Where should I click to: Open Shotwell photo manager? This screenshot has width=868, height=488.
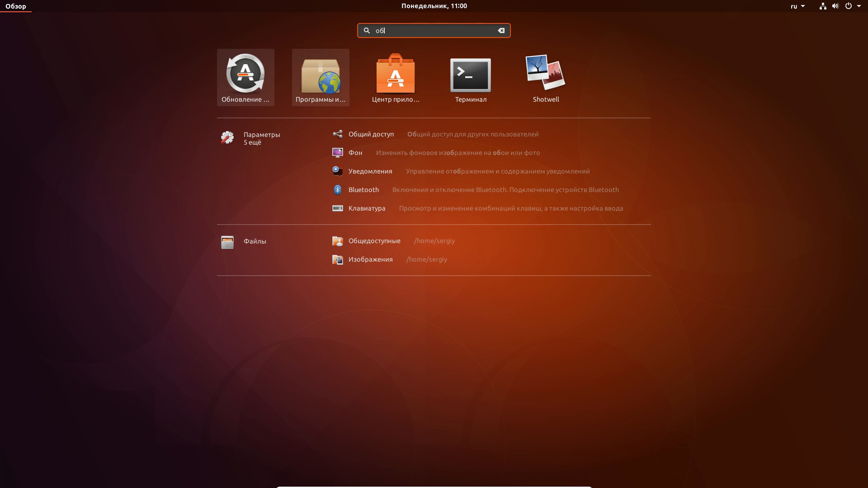point(546,77)
